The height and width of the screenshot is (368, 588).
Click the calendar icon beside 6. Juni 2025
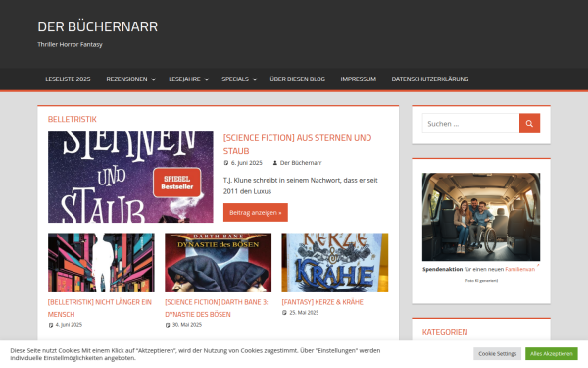226,163
